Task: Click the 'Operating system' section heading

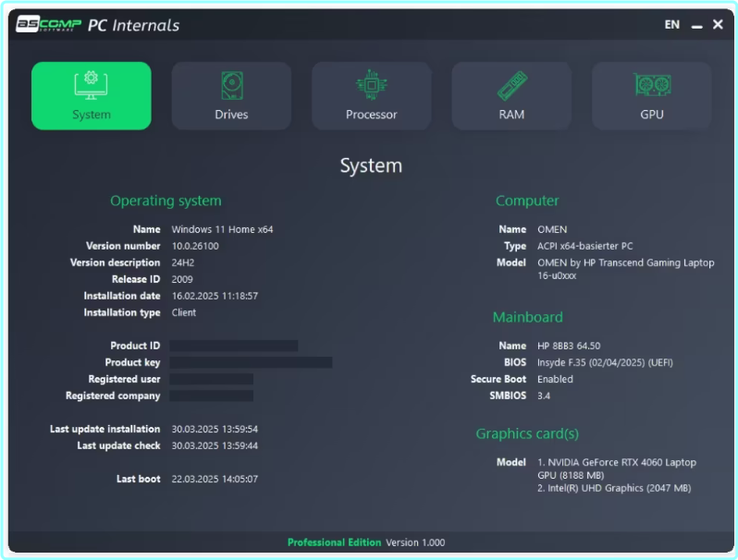Action: (166, 201)
